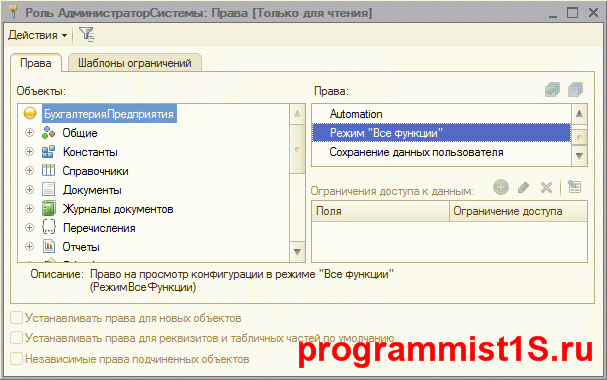The image size is (607, 380).
Task: Expand the Общие tree branch
Action: click(29, 133)
